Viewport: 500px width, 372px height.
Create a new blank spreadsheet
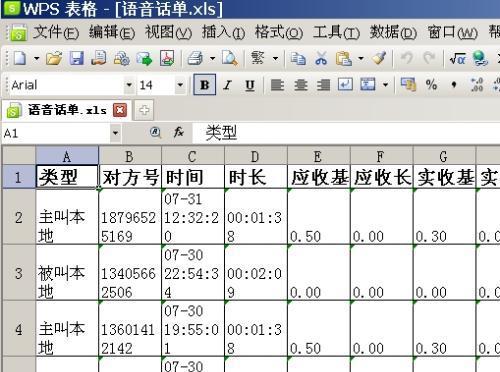click(20, 59)
